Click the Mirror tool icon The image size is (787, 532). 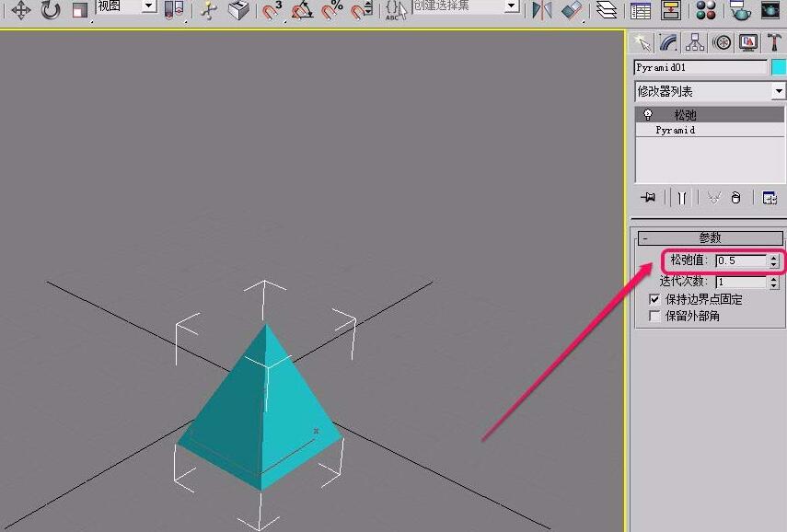tap(541, 9)
